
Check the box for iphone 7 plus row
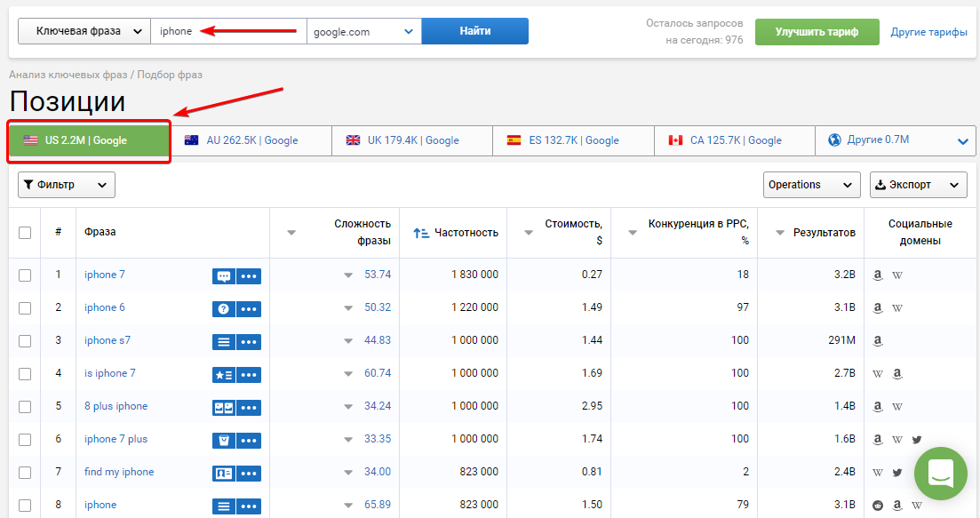(25, 440)
